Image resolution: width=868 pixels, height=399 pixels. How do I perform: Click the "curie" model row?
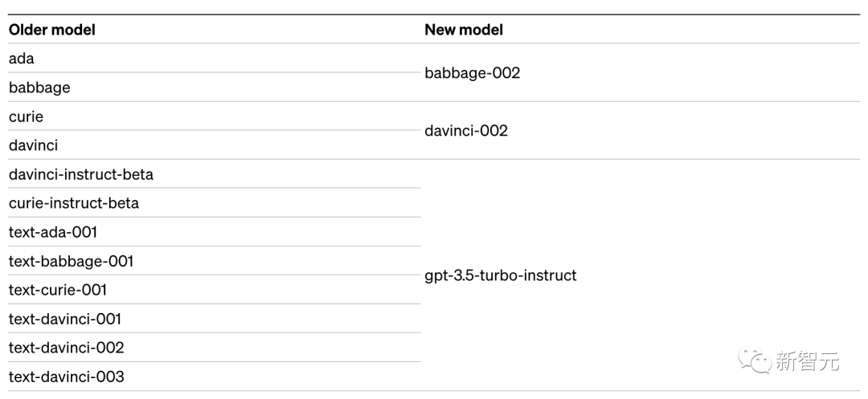click(x=26, y=116)
